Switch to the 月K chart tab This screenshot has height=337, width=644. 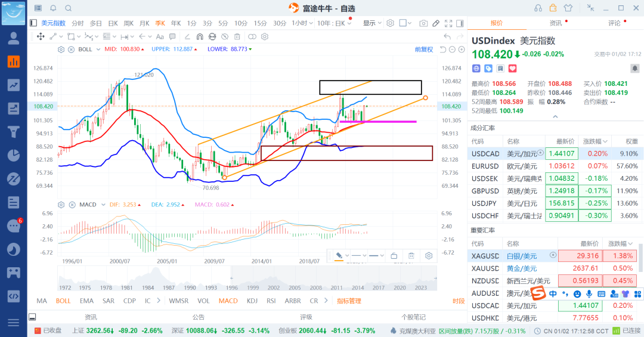tap(144, 23)
